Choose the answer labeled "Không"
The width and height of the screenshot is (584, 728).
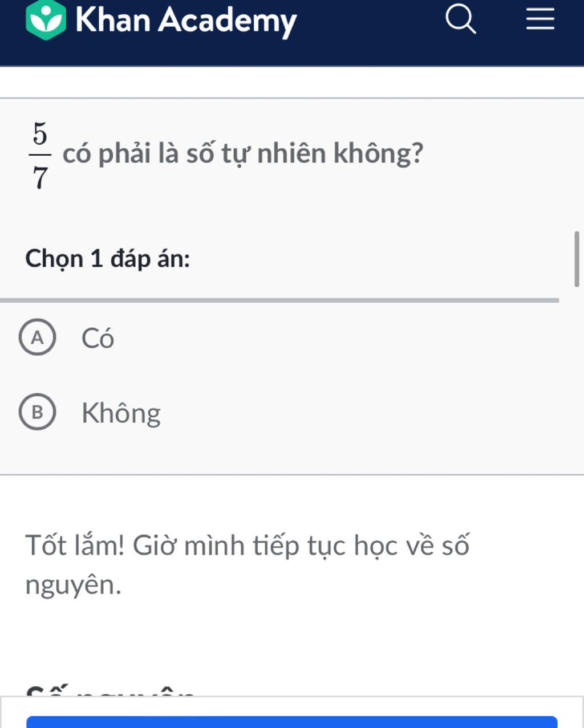click(x=121, y=413)
